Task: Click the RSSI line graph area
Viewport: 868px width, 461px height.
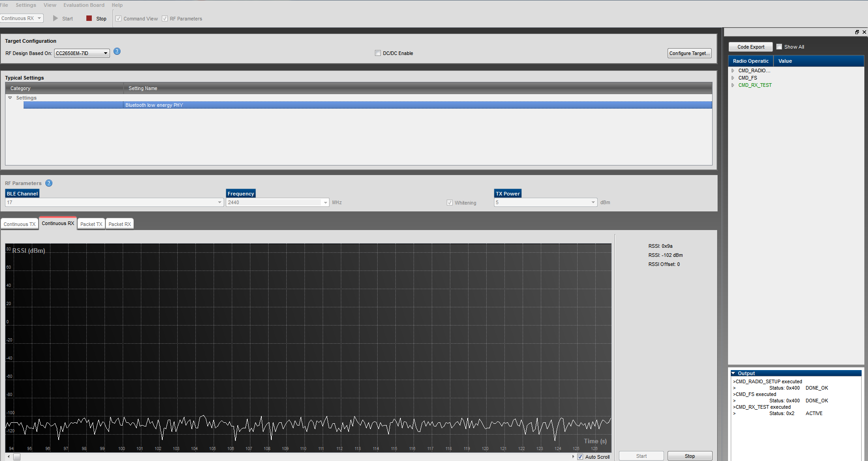Action: (308, 348)
